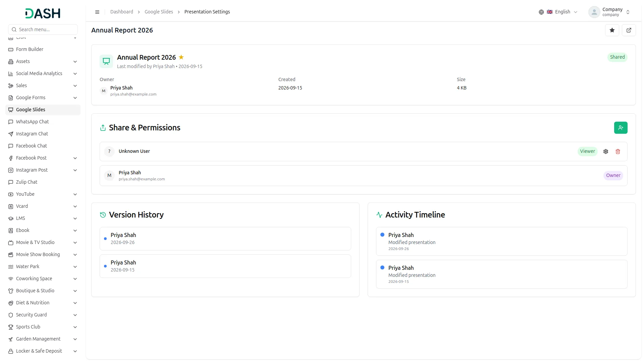Viewport: 644px width, 362px height.
Task: Expand the Social Media Analytics chevron
Action: tap(75, 74)
